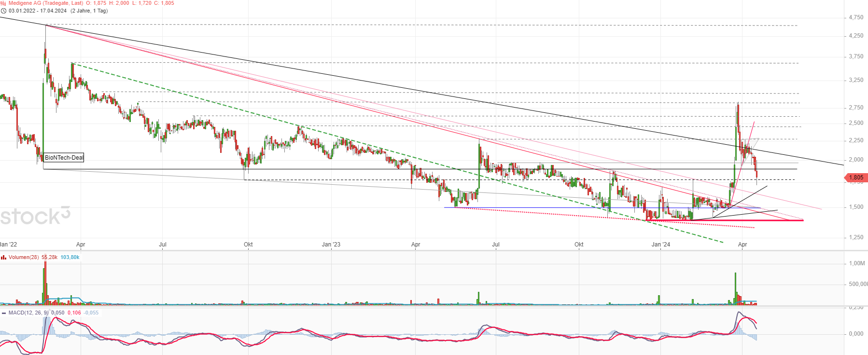The image size is (868, 355).
Task: Open the MACD(12, 26, 9) indicator settings
Action: click(x=28, y=313)
